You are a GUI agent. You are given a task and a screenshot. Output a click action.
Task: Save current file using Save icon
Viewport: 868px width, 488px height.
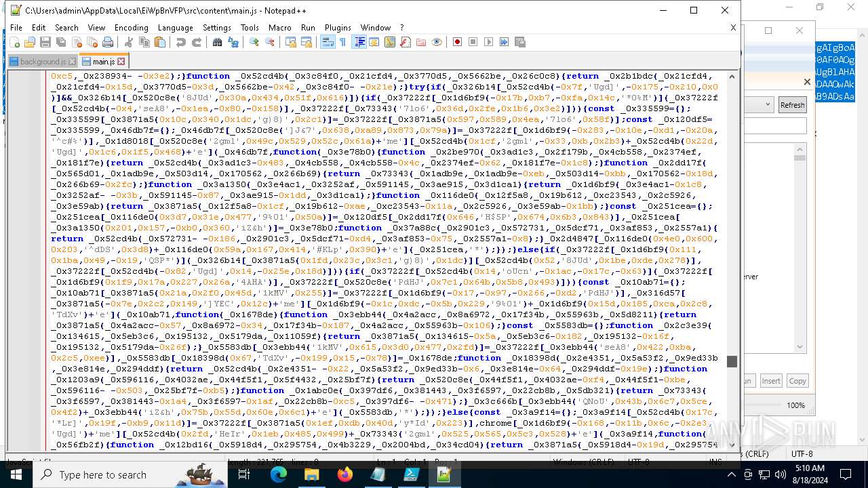point(45,42)
